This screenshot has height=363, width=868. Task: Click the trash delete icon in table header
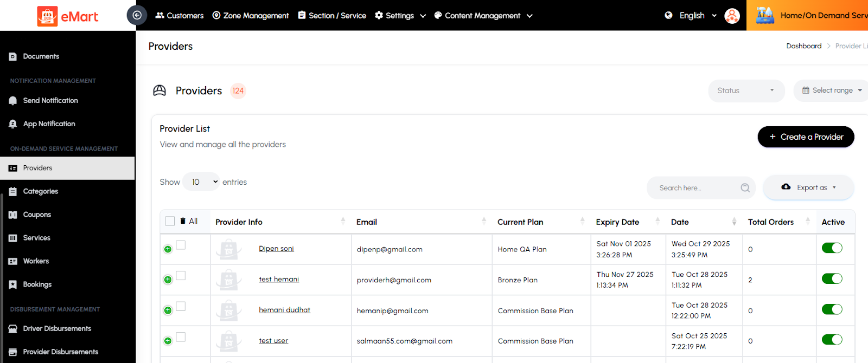click(x=183, y=221)
